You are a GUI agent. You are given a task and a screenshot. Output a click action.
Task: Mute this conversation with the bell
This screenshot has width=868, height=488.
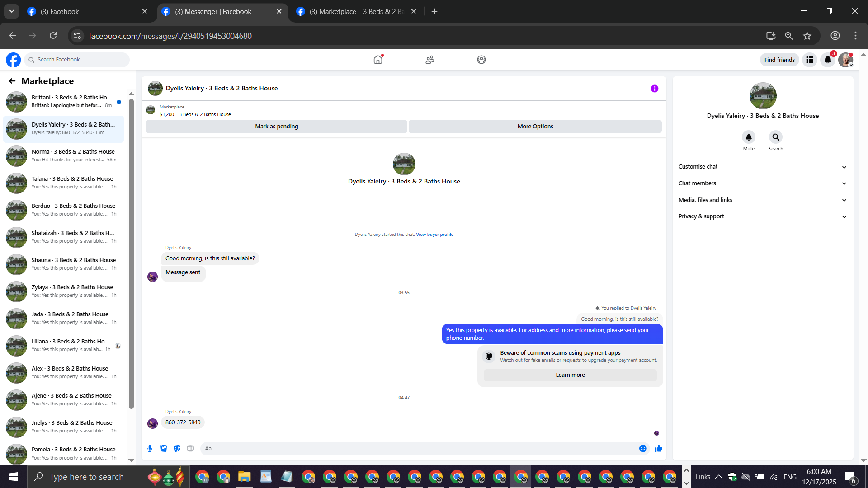(x=749, y=137)
